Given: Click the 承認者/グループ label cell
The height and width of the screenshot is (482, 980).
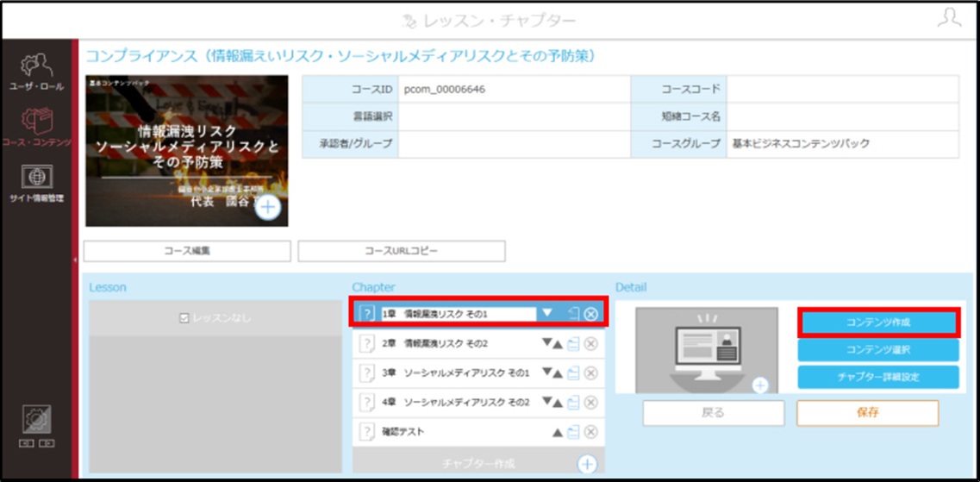Looking at the screenshot, I should [351, 144].
